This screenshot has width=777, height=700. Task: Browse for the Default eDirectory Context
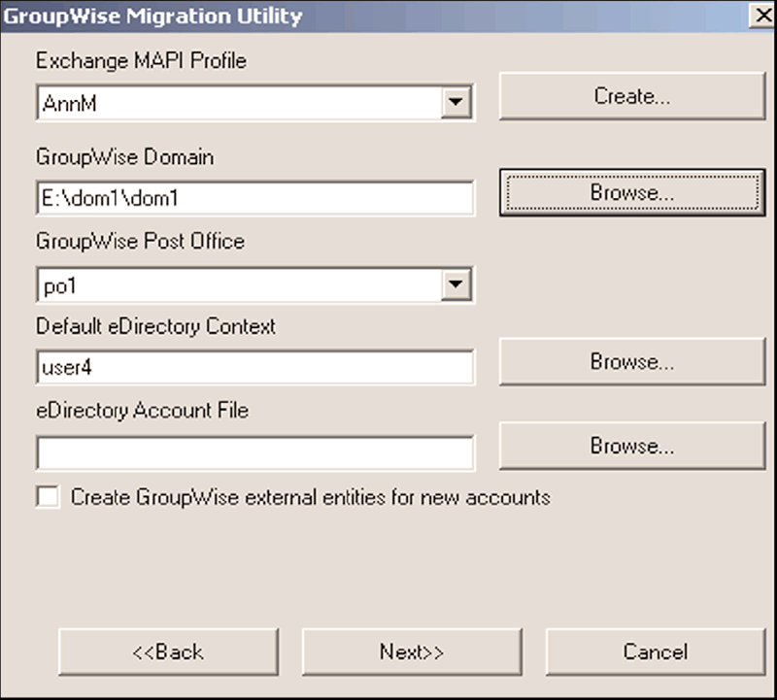point(632,361)
